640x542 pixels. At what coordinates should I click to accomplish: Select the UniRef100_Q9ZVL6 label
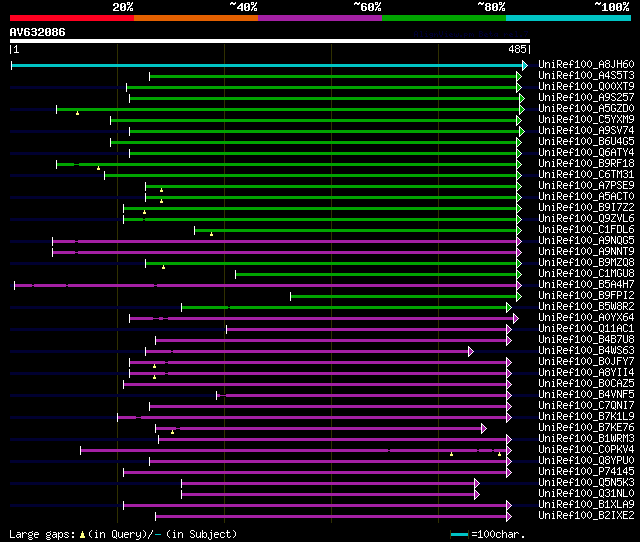(x=586, y=219)
